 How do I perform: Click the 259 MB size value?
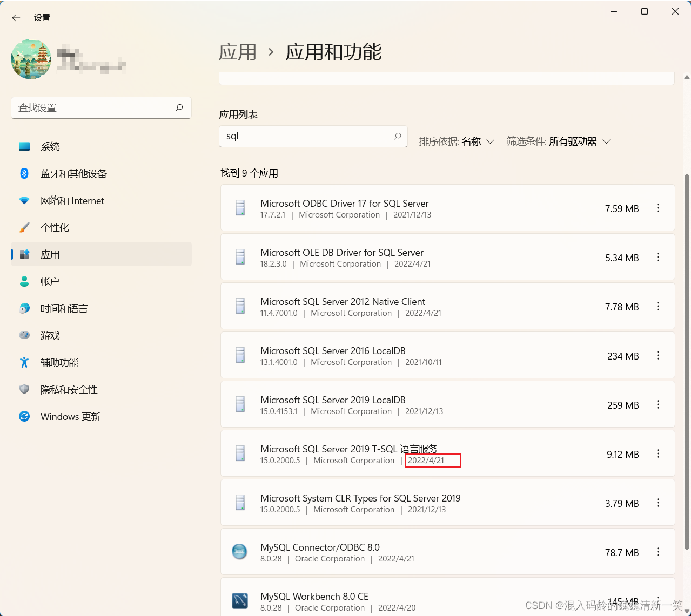(x=623, y=405)
